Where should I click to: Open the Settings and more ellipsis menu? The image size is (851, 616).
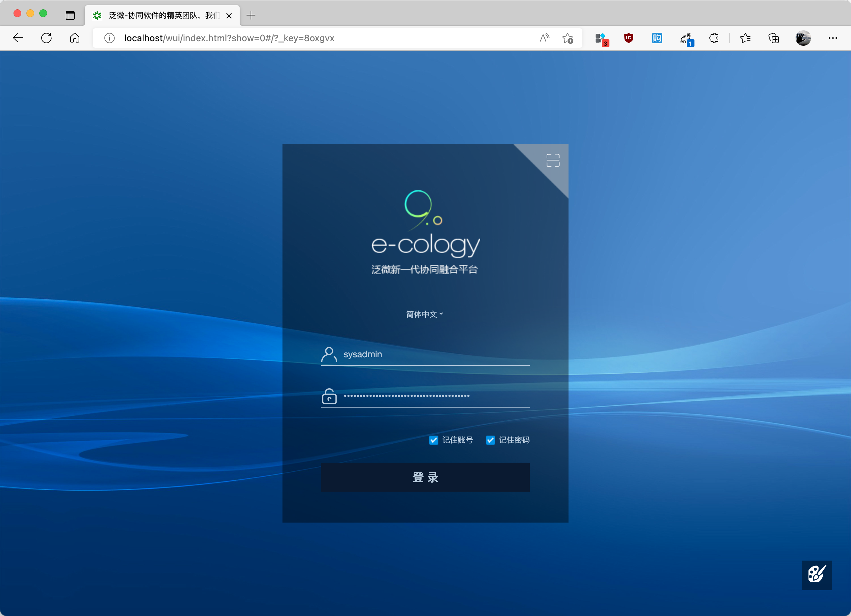(833, 38)
